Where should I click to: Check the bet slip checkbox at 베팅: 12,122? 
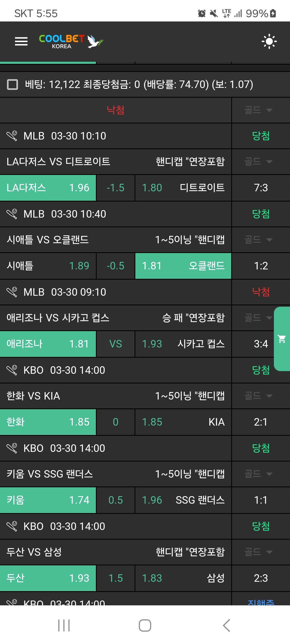12,85
